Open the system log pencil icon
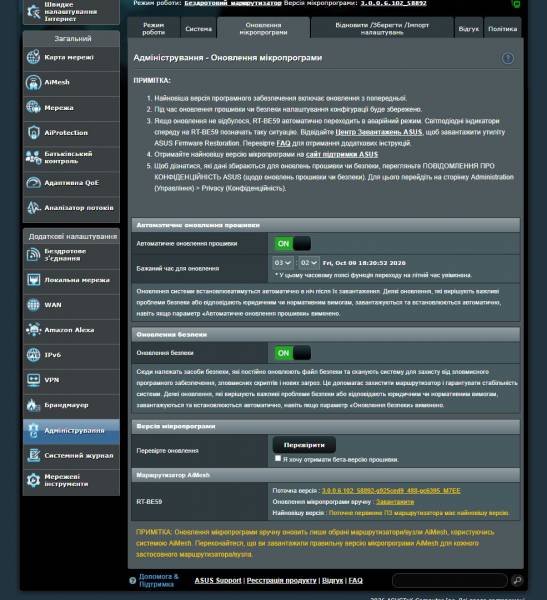The image size is (547, 600). 33,455
